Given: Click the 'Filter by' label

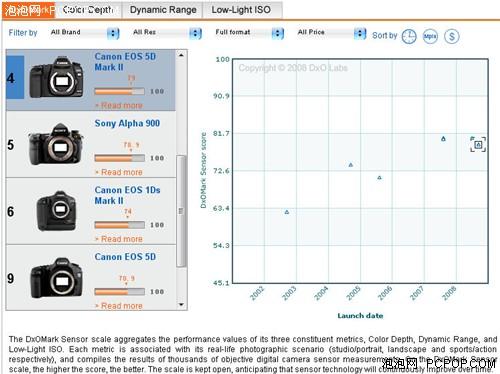Looking at the screenshot, I should [x=23, y=33].
